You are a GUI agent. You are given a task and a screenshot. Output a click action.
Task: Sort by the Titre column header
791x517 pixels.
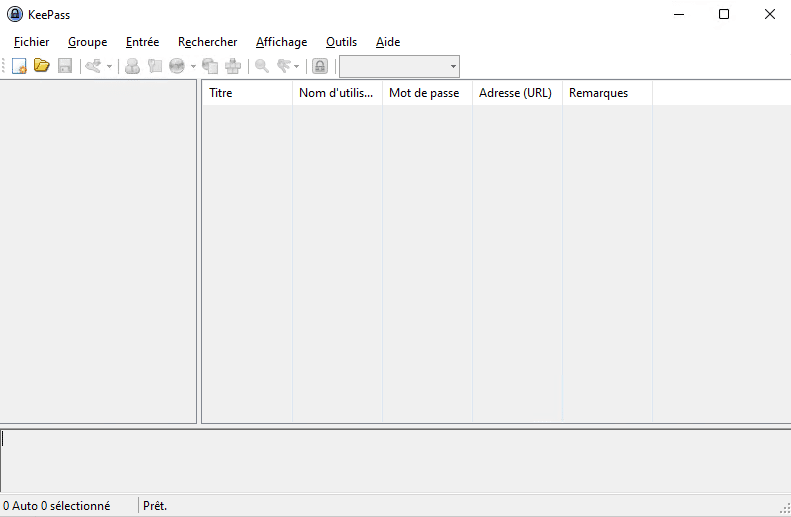247,93
